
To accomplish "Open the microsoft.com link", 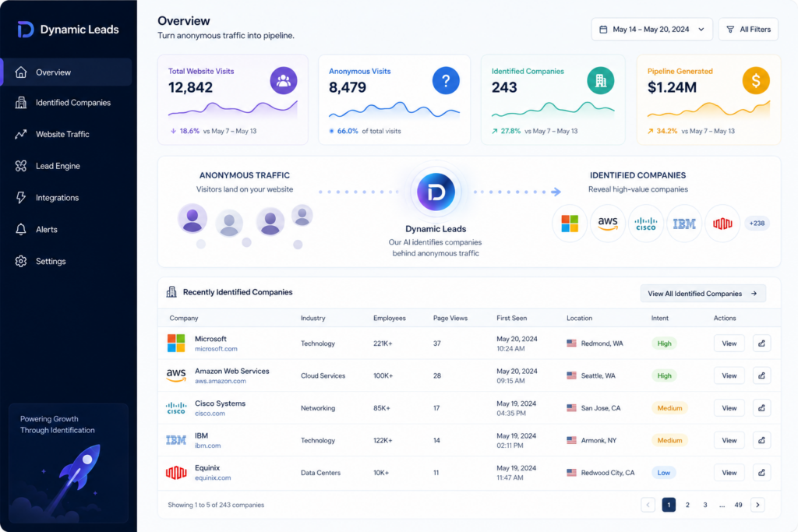I will [216, 349].
